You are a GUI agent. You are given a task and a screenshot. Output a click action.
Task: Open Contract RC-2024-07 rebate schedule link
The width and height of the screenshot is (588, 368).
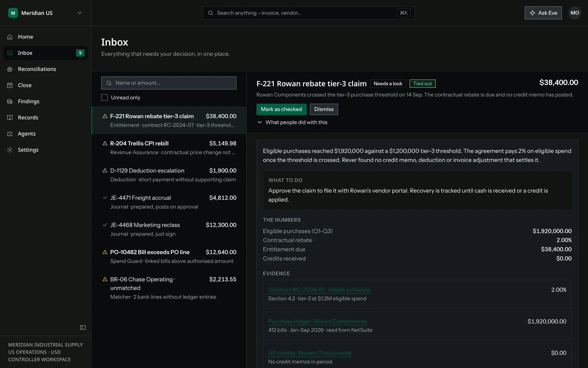pyautogui.click(x=319, y=290)
